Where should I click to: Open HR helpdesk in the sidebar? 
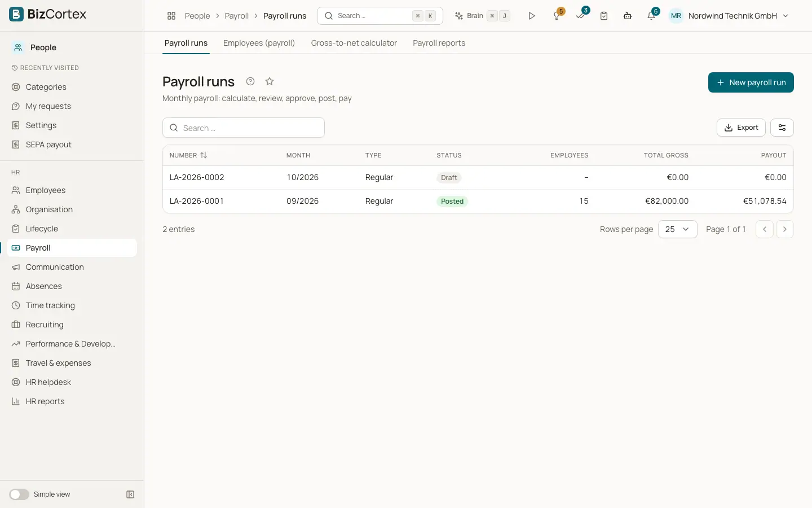72,382
